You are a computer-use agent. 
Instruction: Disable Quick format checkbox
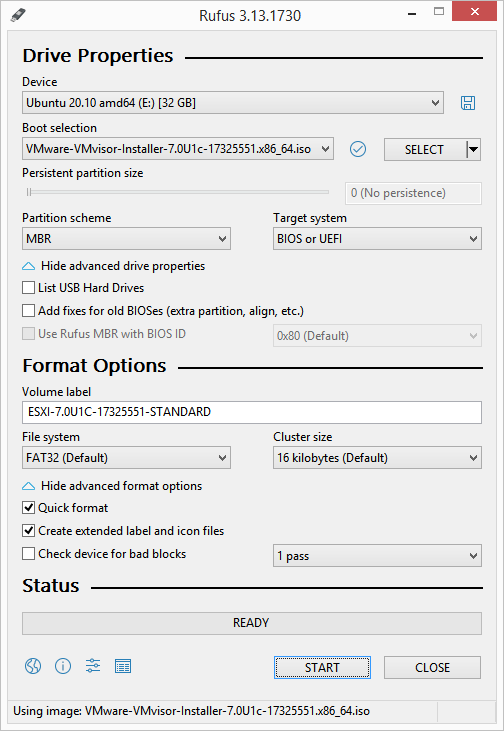[29, 508]
